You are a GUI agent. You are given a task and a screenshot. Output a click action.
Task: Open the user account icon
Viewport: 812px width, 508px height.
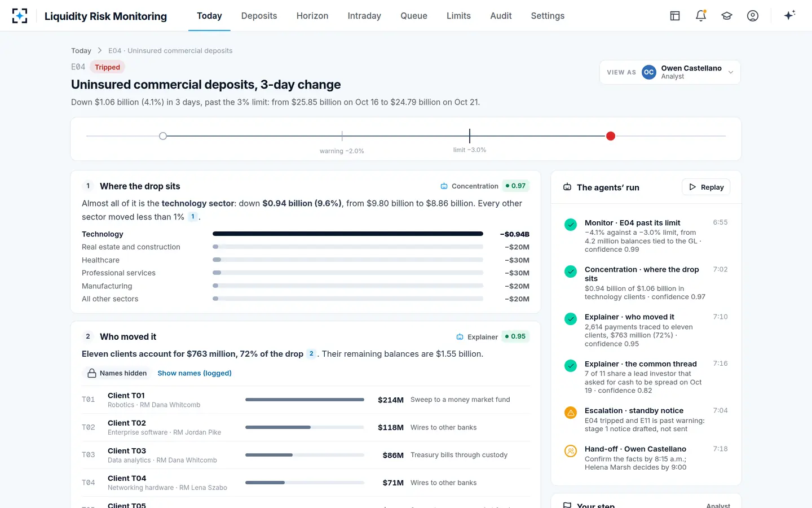753,16
